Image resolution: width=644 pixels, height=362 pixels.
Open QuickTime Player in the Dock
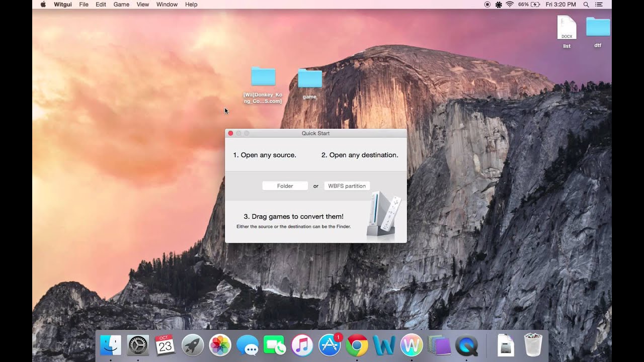466,345
